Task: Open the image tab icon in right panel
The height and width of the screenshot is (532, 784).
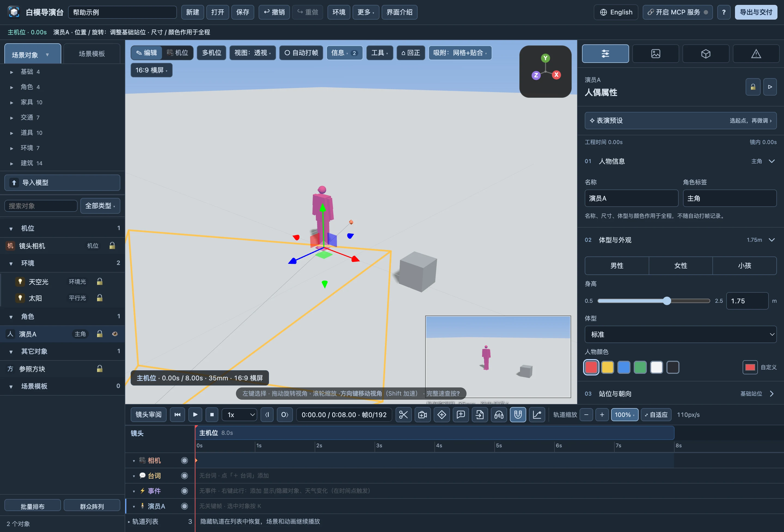Action: pyautogui.click(x=656, y=53)
